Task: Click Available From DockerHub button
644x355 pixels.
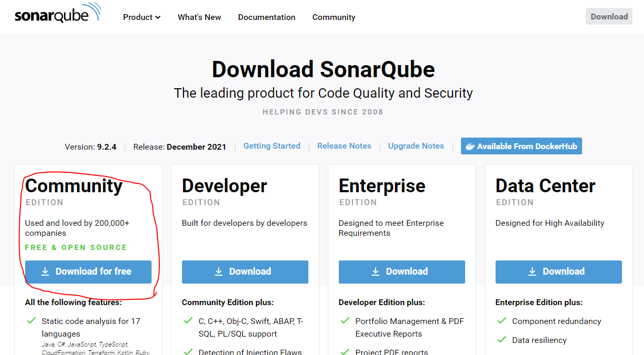Action: coord(521,147)
